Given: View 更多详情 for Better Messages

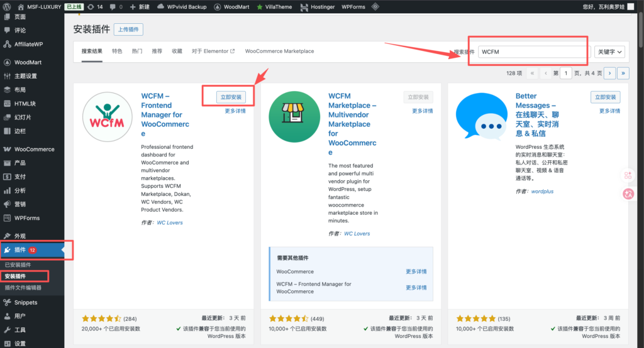Looking at the screenshot, I should tap(609, 111).
